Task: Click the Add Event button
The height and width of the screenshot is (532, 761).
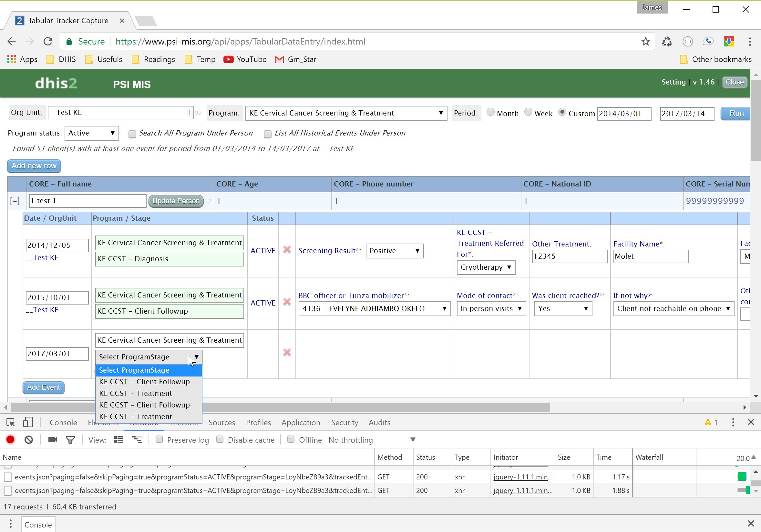Action: (x=43, y=387)
